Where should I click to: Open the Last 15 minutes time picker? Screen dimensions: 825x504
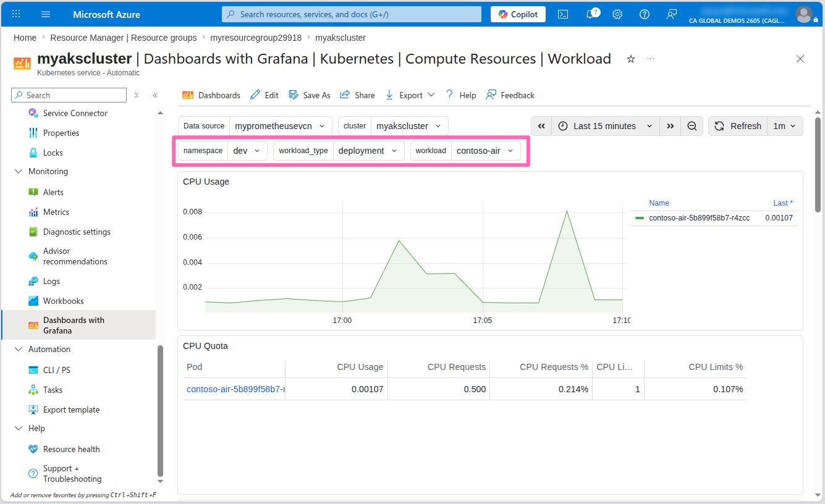pos(605,126)
